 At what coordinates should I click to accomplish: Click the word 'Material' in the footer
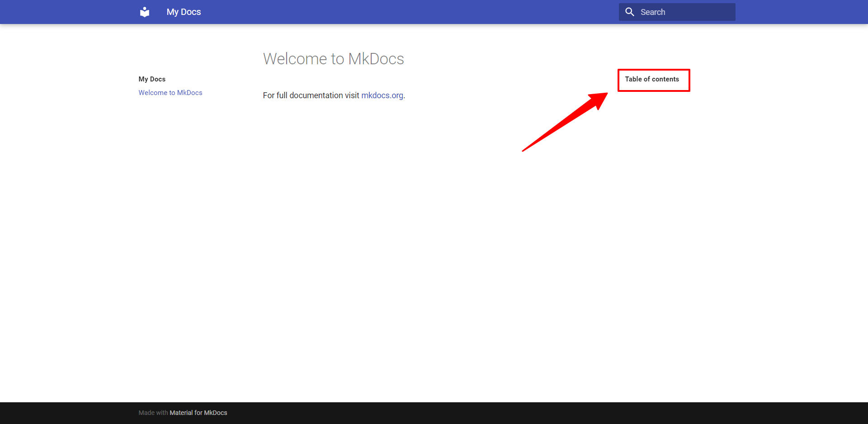coord(181,413)
